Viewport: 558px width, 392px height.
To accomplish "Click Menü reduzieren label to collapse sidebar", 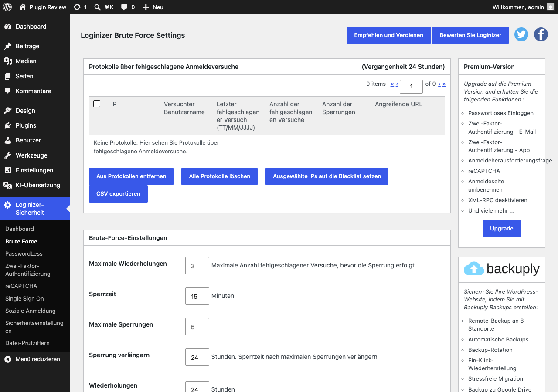I will (x=38, y=359).
